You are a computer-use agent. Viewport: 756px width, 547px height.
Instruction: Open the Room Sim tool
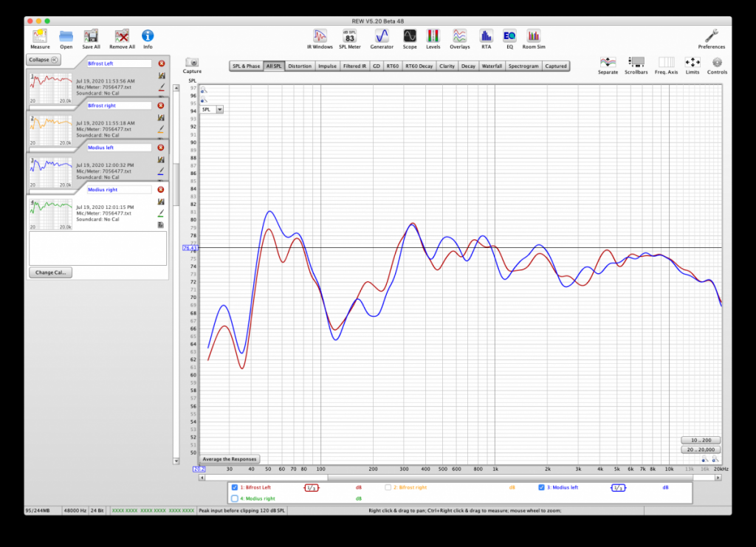pos(533,35)
